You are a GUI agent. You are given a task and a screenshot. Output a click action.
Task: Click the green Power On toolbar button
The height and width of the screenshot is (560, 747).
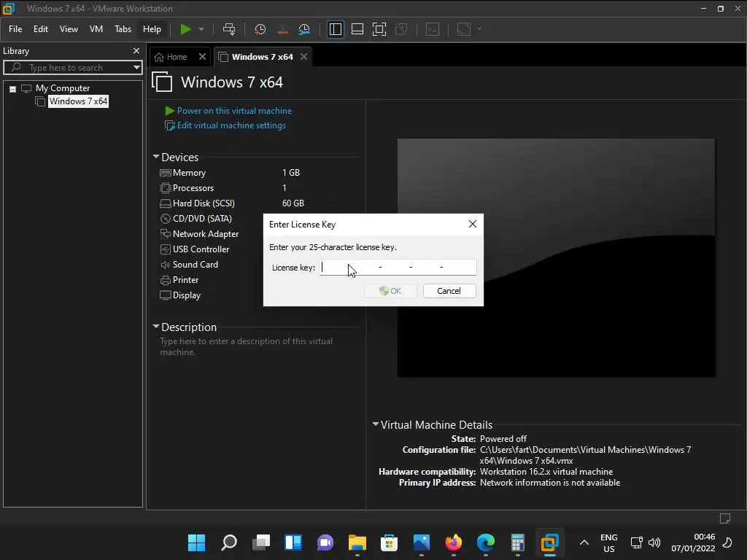[x=185, y=29]
